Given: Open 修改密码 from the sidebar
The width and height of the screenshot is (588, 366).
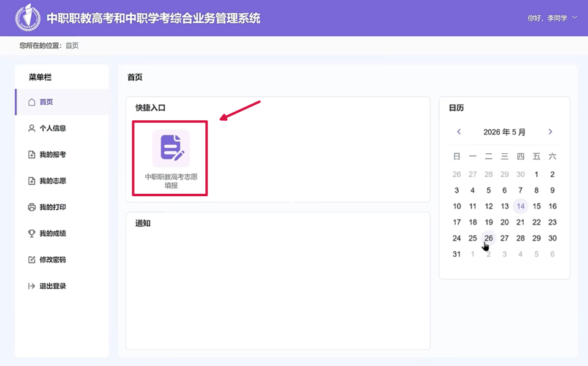Looking at the screenshot, I should (62, 260).
